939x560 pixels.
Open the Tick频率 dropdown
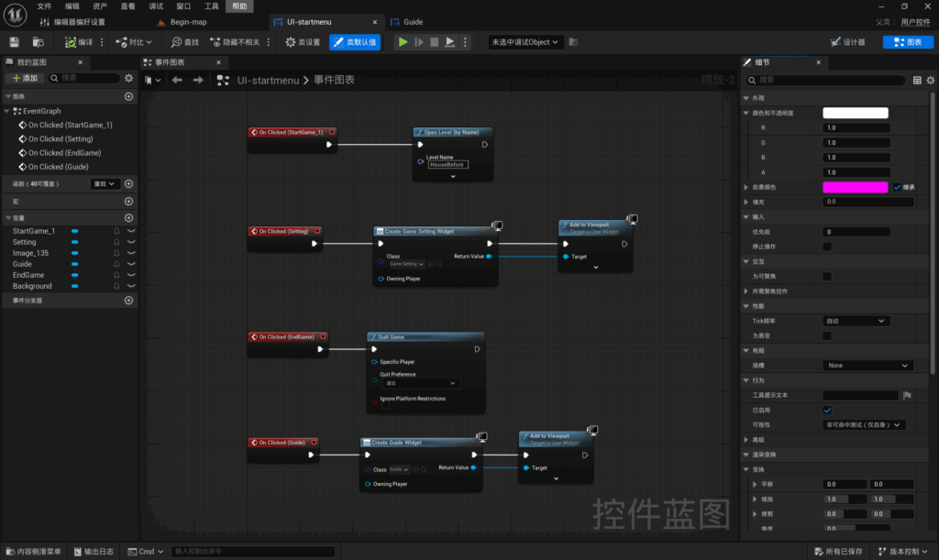tap(856, 321)
